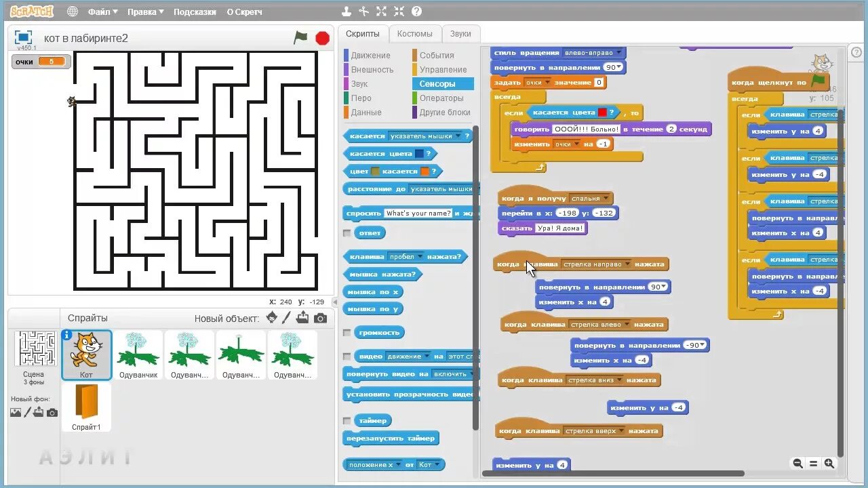Select the Duplicate stamp tool
Screen dimensions: 868x488
pyautogui.click(x=347, y=12)
